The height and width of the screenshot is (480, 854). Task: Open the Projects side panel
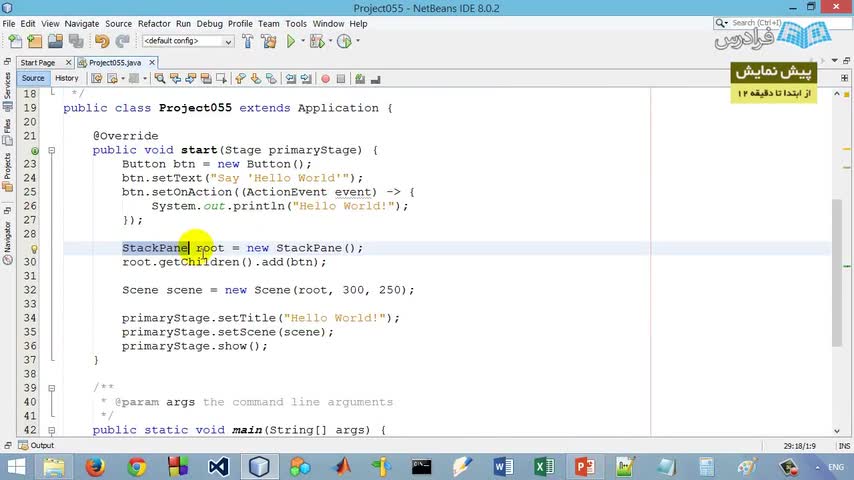[x=7, y=172]
